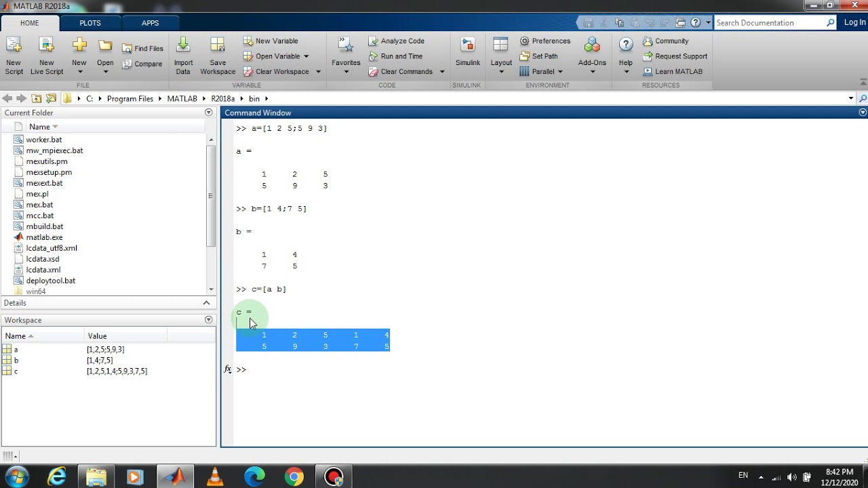Navigate back in folder history

coord(7,98)
